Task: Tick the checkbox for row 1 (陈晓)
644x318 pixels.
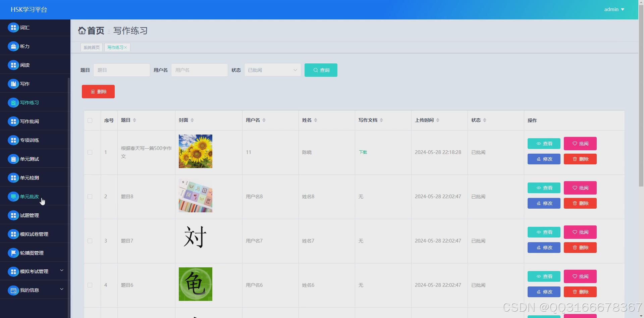Action: point(90,152)
